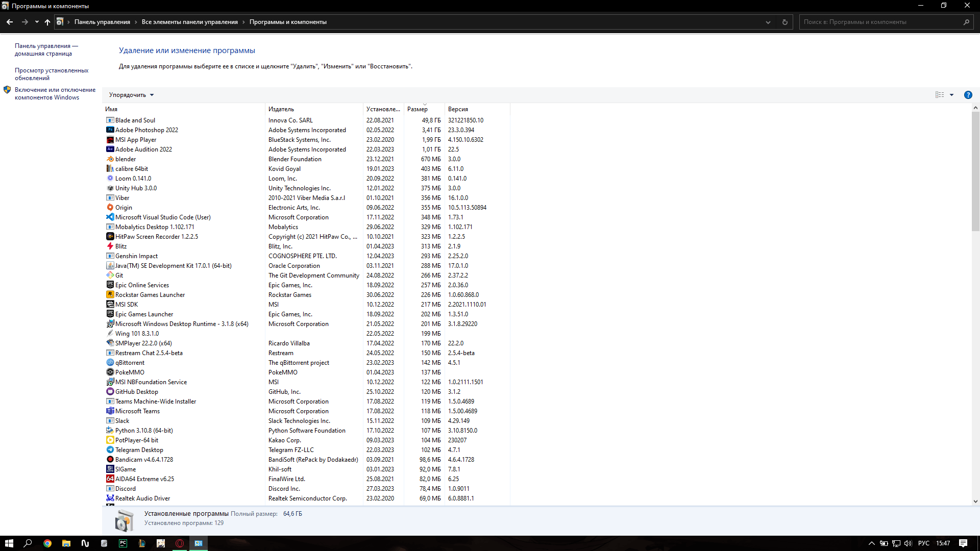Open recent locations dropdown arrow
Image resolution: width=980 pixels, height=551 pixels.
pos(37,22)
